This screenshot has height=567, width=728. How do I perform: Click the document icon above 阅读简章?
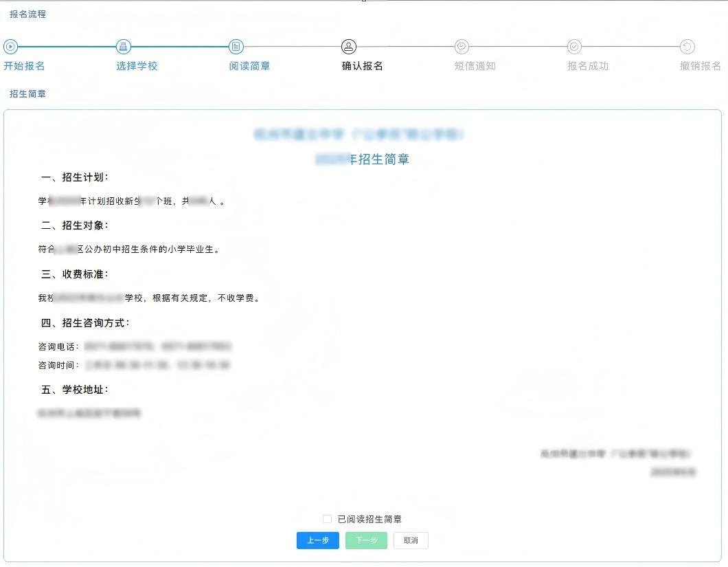pyautogui.click(x=236, y=47)
